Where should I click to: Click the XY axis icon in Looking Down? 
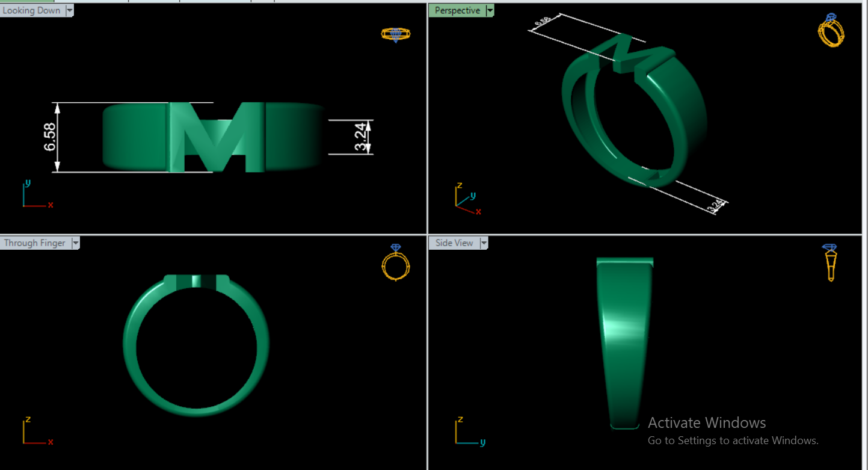pos(35,196)
